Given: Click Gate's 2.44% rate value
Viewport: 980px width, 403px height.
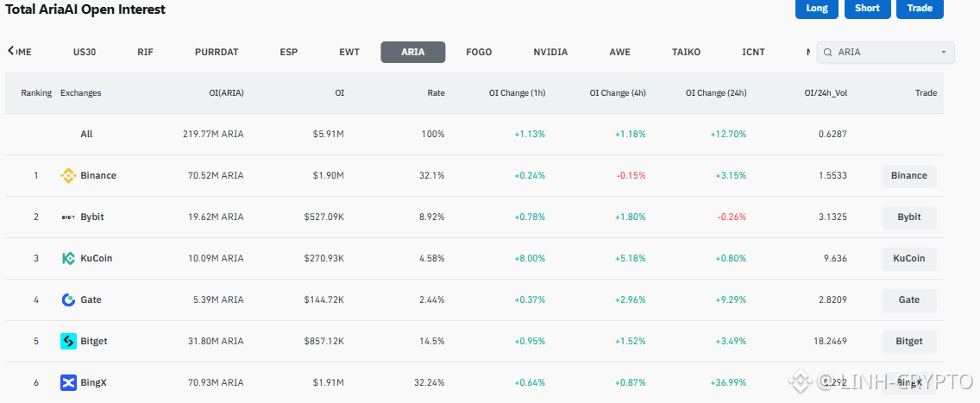Looking at the screenshot, I should coord(432,300).
